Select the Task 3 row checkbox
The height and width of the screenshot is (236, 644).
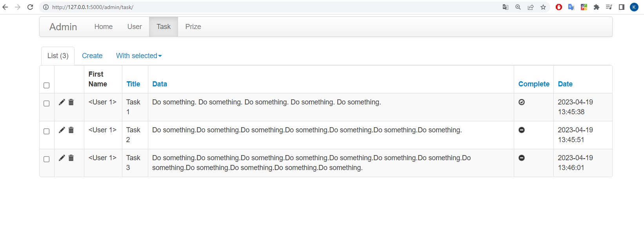(46, 159)
